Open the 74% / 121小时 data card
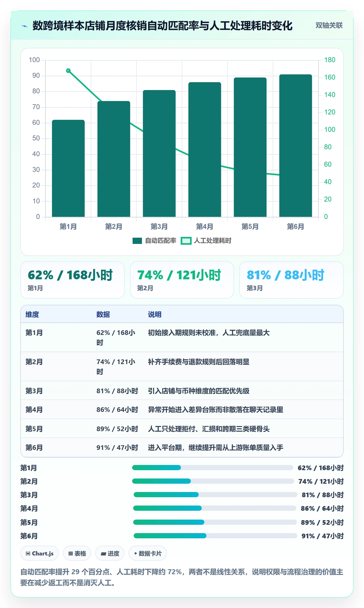Image resolution: width=364 pixels, height=608 pixels. (182, 280)
